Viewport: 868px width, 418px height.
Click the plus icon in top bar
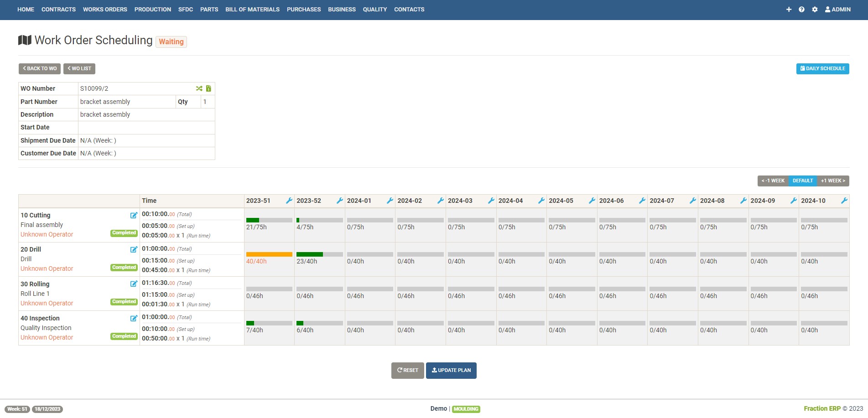789,10
